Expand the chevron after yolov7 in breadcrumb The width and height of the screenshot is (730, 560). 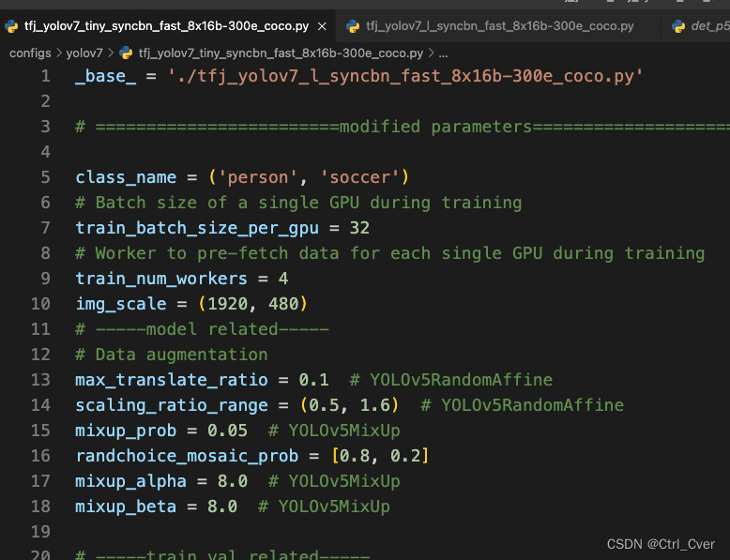(x=111, y=53)
